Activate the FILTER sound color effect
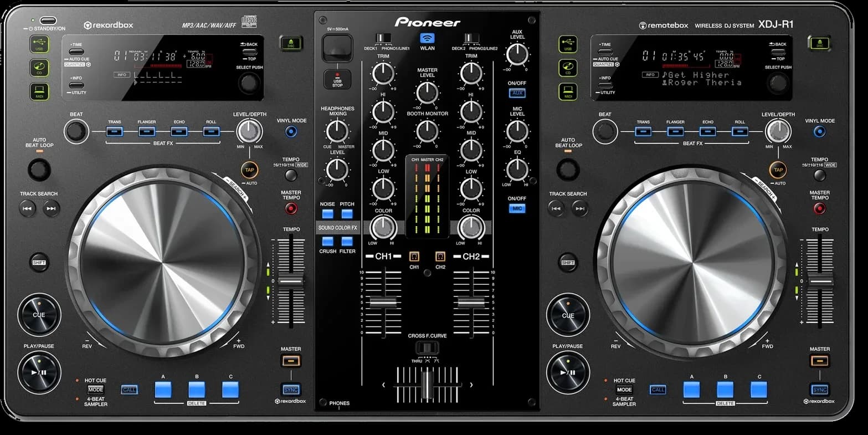868x435 pixels. 347,241
